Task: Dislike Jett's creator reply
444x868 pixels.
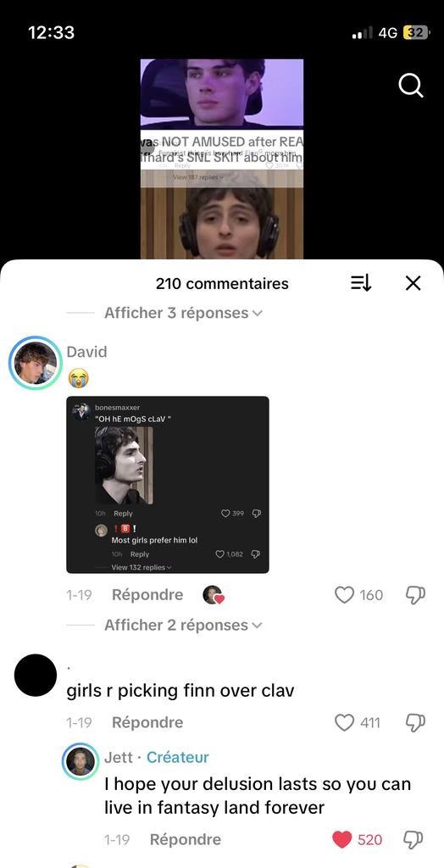Action: [x=413, y=840]
